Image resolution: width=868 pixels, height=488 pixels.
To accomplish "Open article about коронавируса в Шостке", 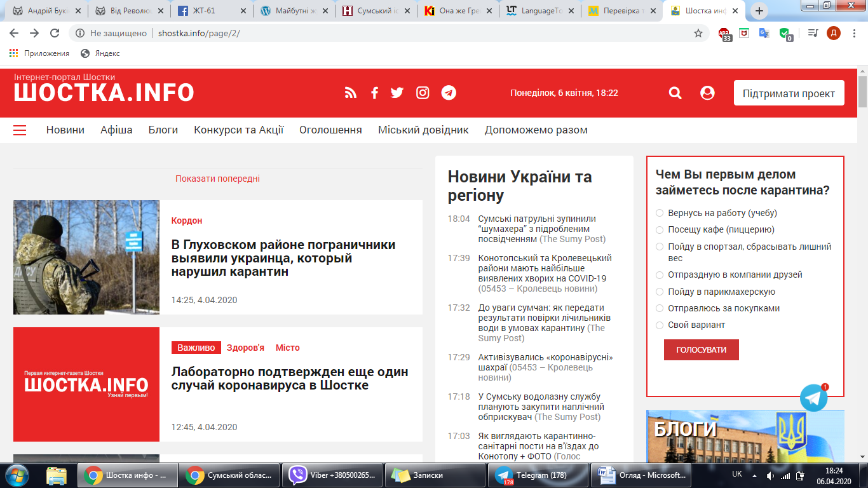I will (290, 378).
